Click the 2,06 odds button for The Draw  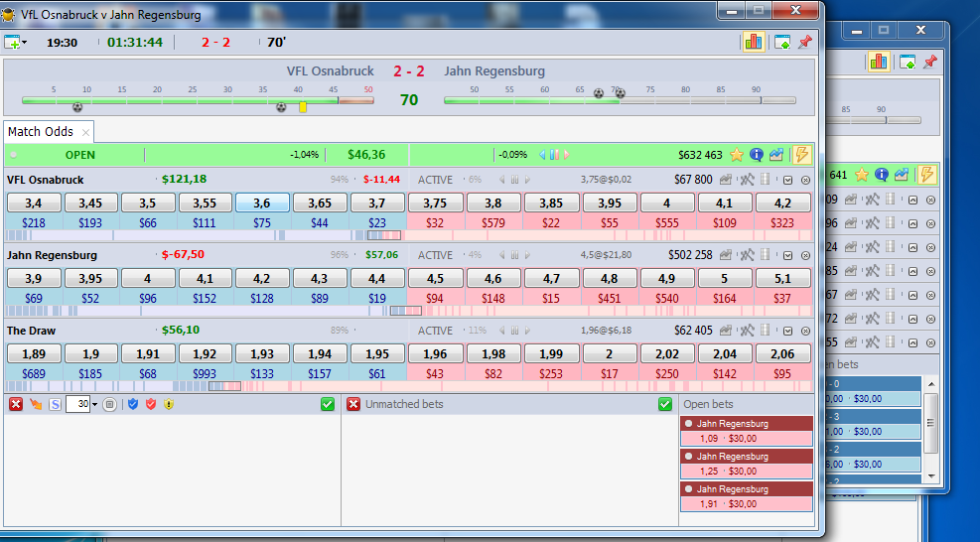pyautogui.click(x=782, y=354)
